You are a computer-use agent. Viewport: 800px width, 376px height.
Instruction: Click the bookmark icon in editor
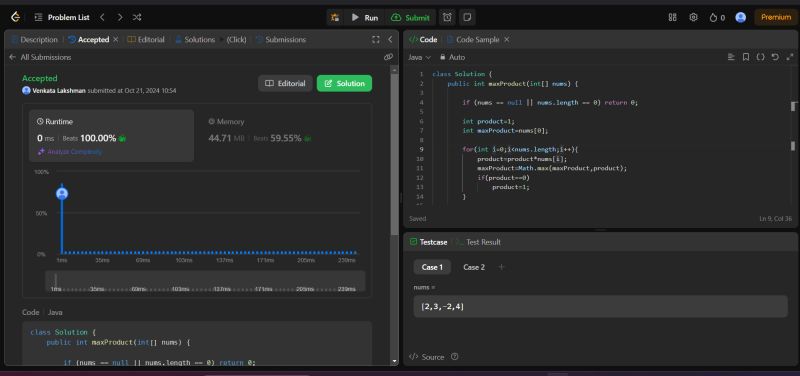click(x=746, y=57)
